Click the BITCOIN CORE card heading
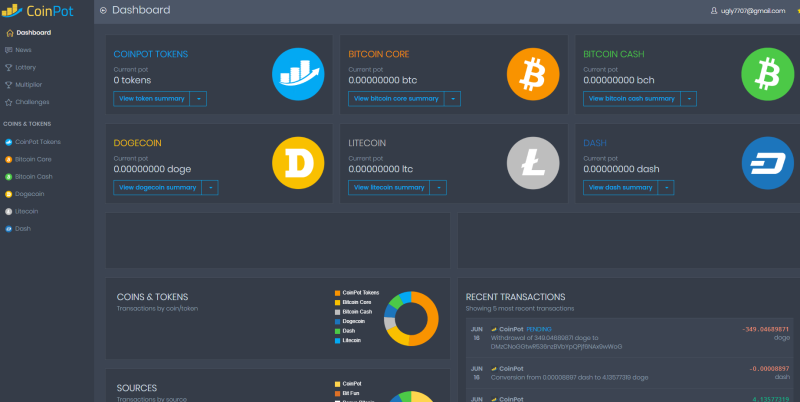This screenshot has width=800, height=402. (x=379, y=54)
